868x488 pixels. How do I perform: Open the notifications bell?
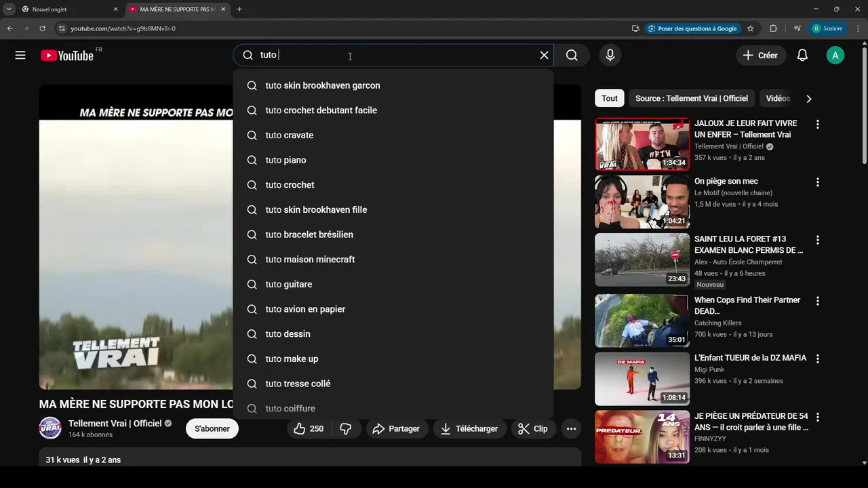point(802,56)
